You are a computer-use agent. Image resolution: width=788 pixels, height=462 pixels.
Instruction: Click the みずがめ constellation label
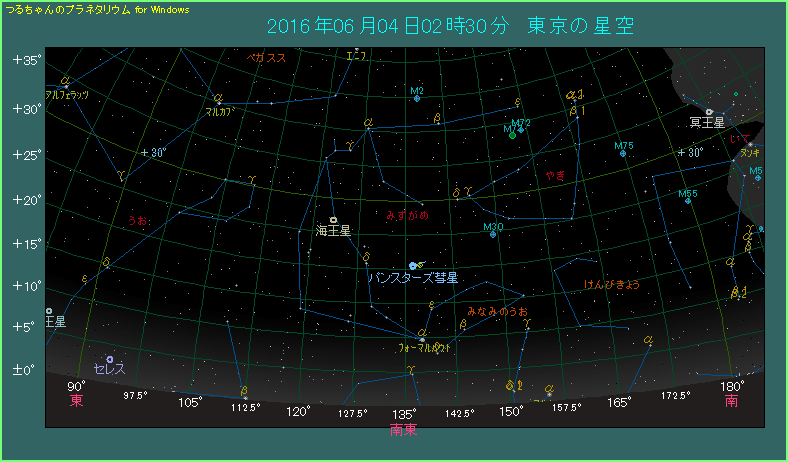[407, 215]
